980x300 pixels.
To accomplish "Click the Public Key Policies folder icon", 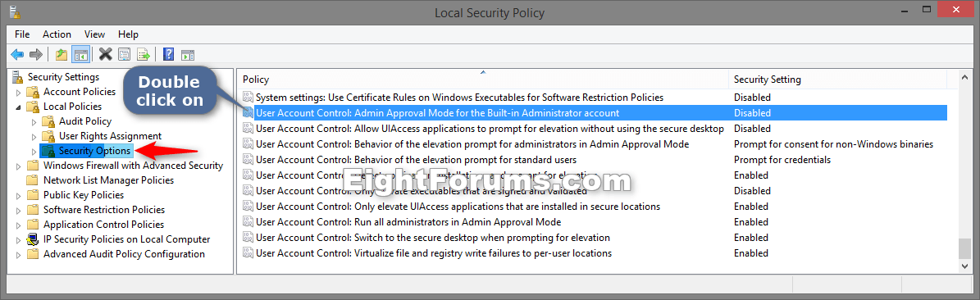I will pyautogui.click(x=33, y=195).
